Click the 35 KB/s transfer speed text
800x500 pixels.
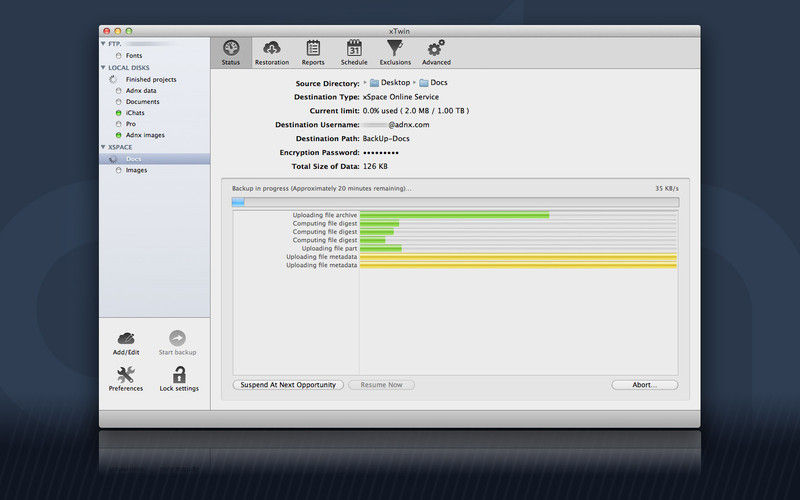pyautogui.click(x=667, y=189)
